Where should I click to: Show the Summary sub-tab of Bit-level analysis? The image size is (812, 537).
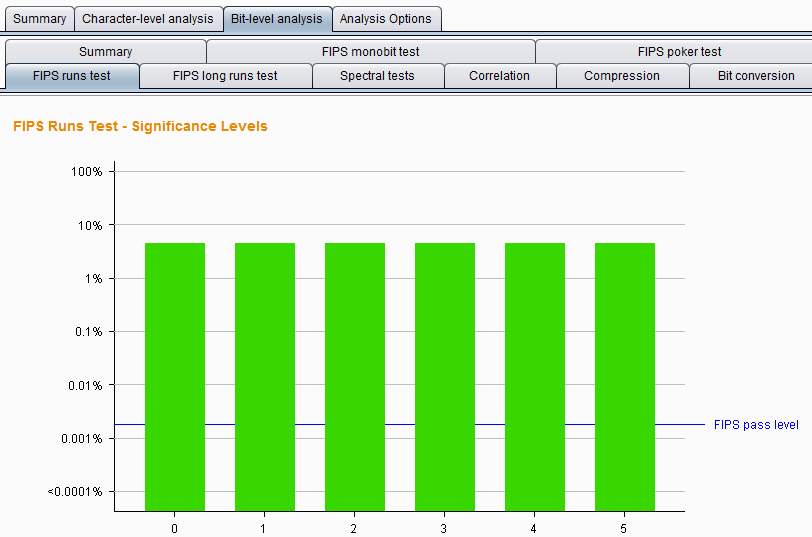[x=105, y=52]
